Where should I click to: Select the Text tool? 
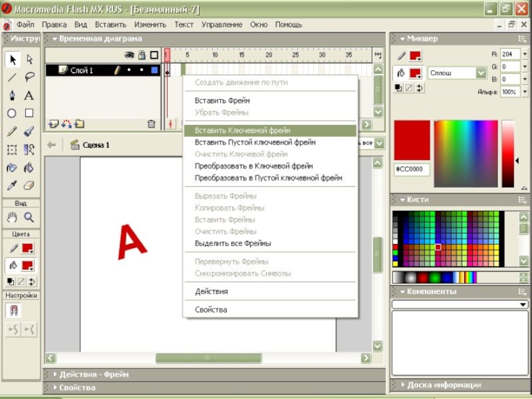coord(29,95)
